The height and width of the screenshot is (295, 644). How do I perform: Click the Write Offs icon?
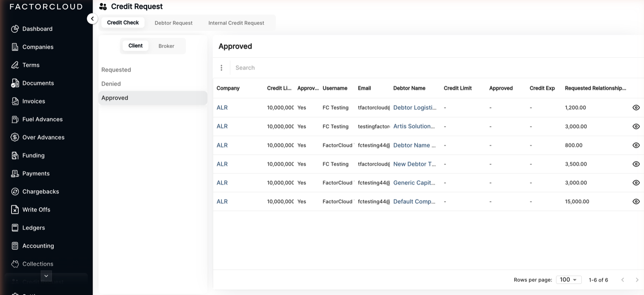[x=15, y=209]
